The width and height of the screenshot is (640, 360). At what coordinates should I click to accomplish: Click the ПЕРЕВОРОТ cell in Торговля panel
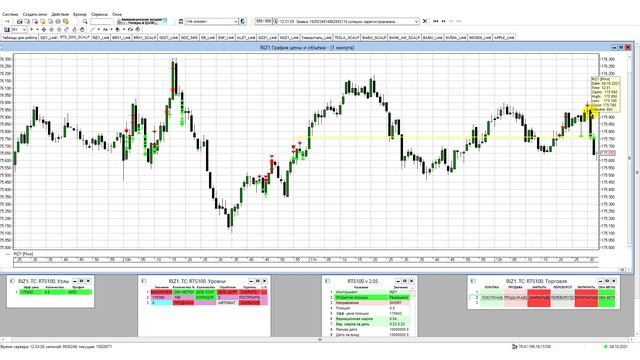pyautogui.click(x=562, y=298)
